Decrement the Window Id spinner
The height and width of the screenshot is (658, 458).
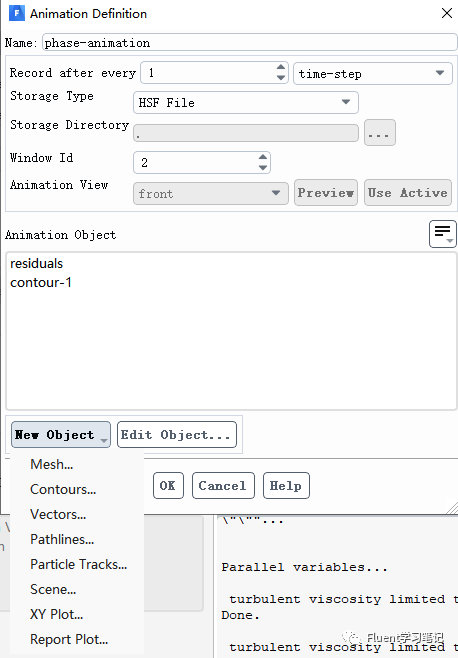pos(263,167)
